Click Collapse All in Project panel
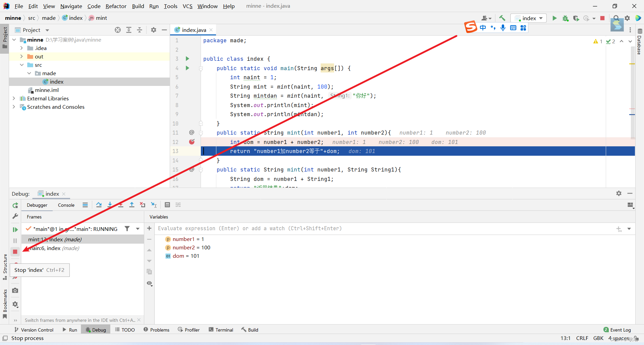Viewport: 644px width, 345px height. tap(140, 30)
